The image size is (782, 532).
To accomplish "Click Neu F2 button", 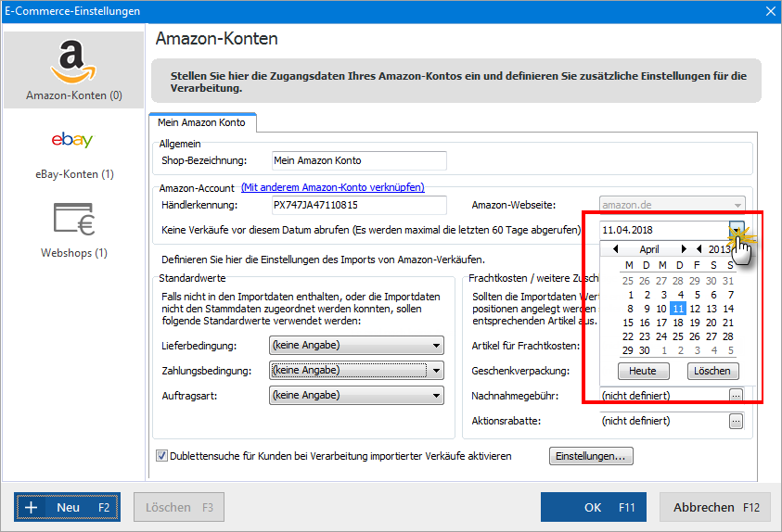I will (x=68, y=507).
